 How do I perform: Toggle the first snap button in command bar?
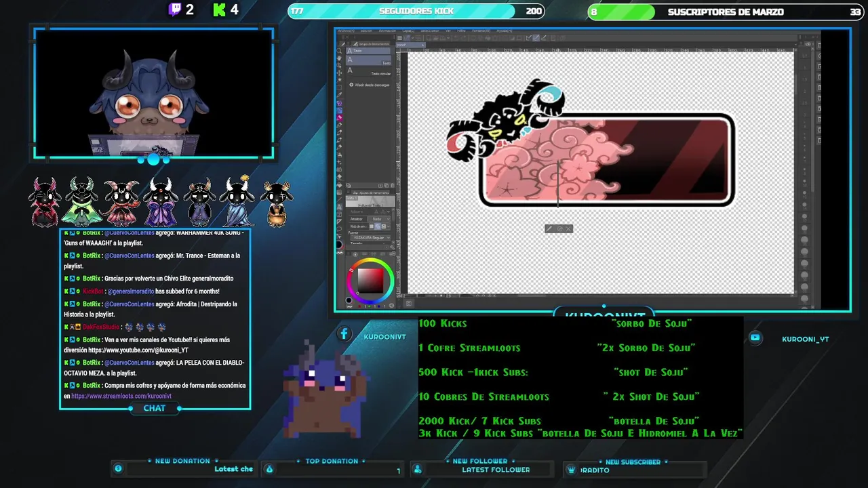(528, 38)
